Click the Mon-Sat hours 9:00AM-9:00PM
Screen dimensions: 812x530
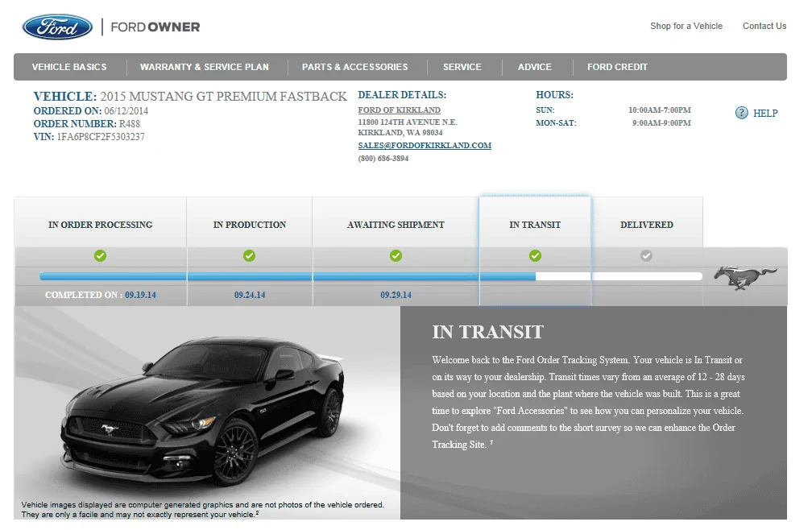click(x=661, y=122)
